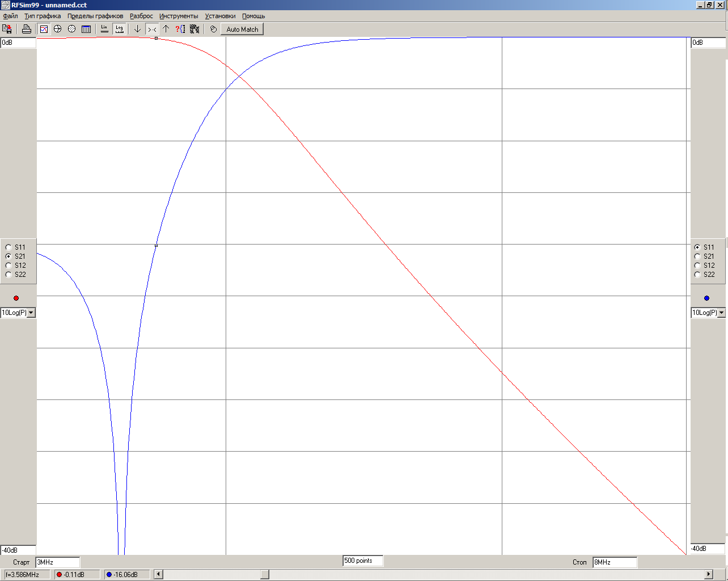Select S11 for the blue trace
The width and height of the screenshot is (728, 581).
697,247
